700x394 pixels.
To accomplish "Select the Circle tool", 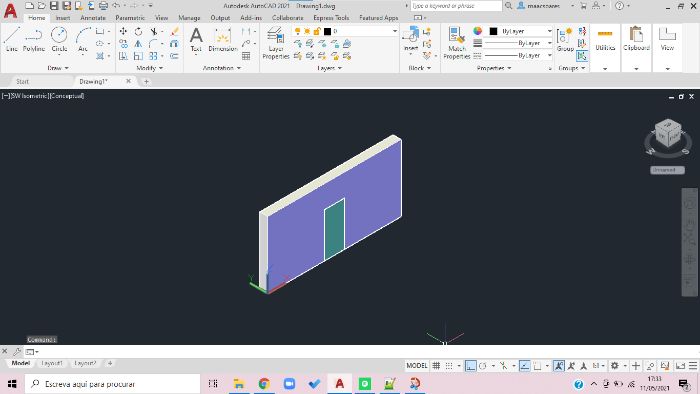I will [59, 39].
